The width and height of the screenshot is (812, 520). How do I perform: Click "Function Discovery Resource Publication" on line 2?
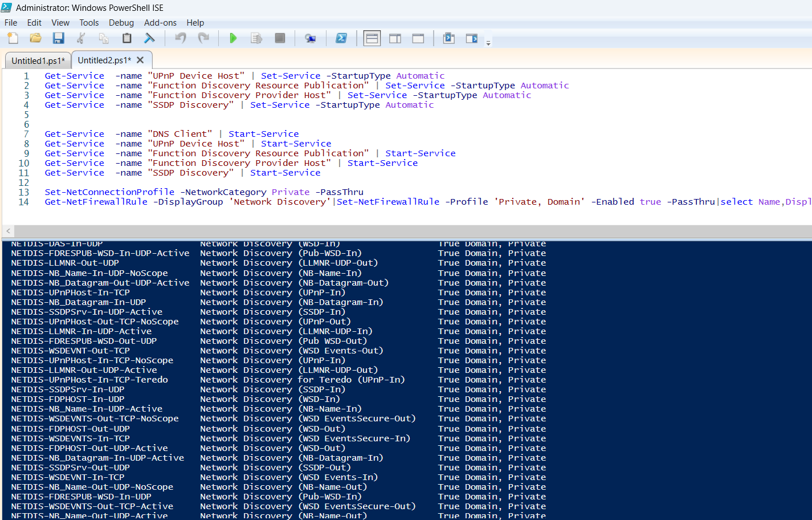[x=258, y=86]
